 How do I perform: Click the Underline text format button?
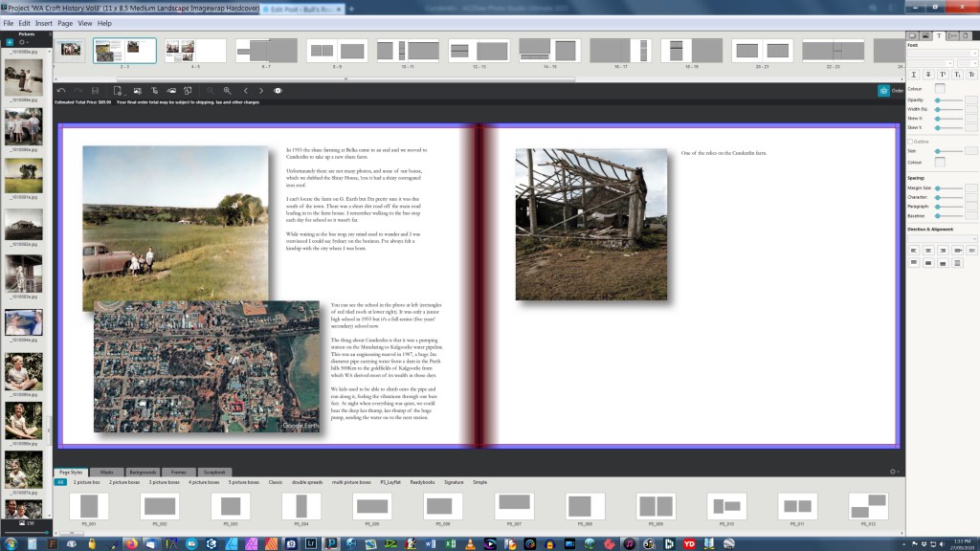(x=914, y=74)
